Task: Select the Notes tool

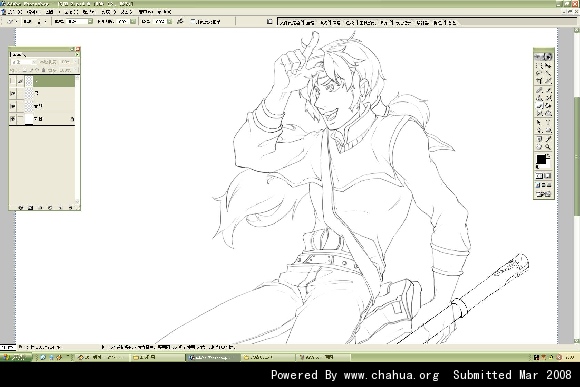Action: pos(539,139)
